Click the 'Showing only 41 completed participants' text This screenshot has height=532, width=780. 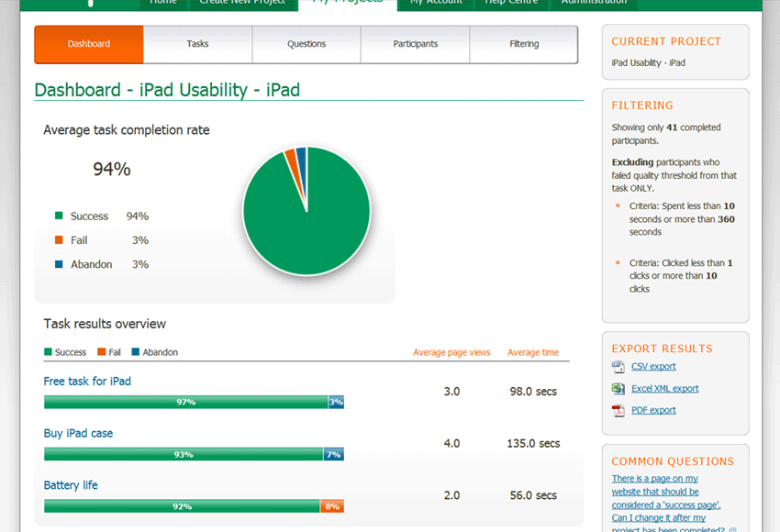(x=666, y=134)
